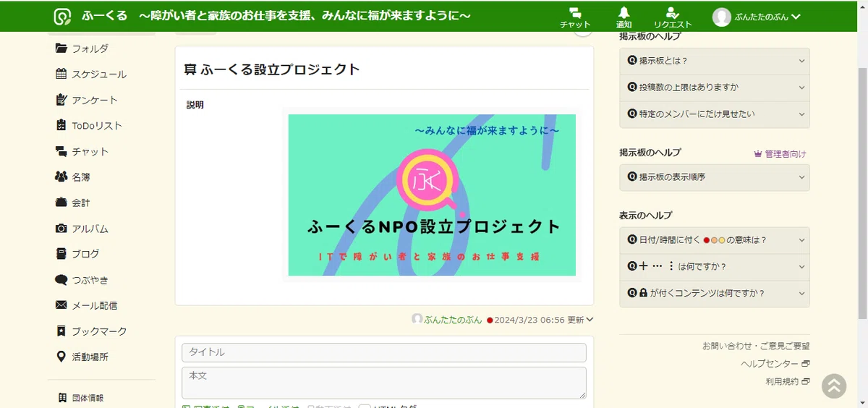This screenshot has width=868, height=408.
Task: Click the 2024/3/23 06:56 timestamp
Action: (529, 319)
